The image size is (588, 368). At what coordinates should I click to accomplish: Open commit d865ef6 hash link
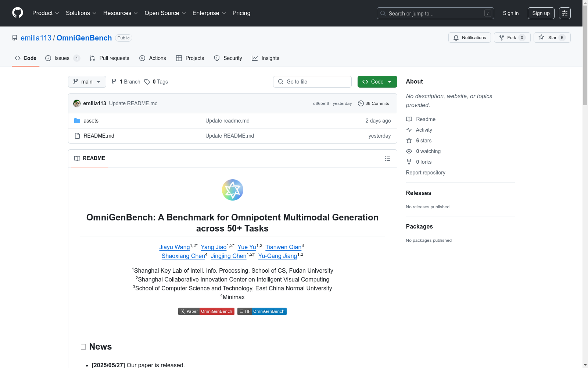tap(321, 103)
